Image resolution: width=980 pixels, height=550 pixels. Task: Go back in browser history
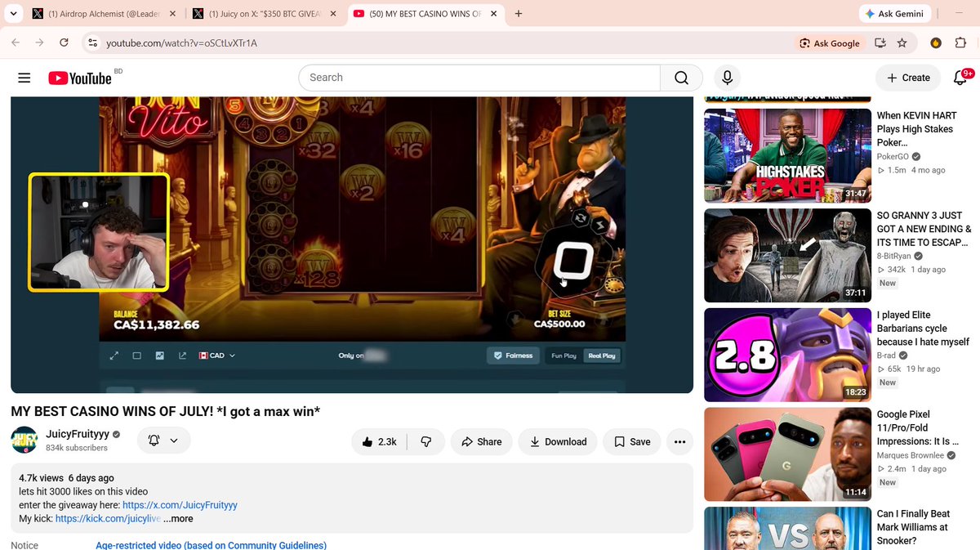pos(16,42)
